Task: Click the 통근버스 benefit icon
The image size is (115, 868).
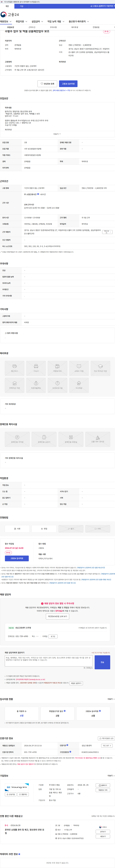Action: [x=14, y=368]
